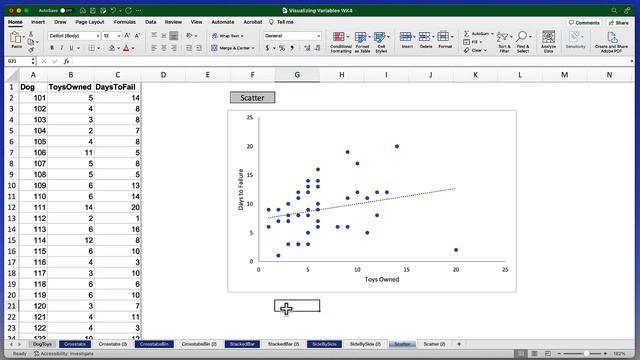Click the Borders icon

point(92,48)
